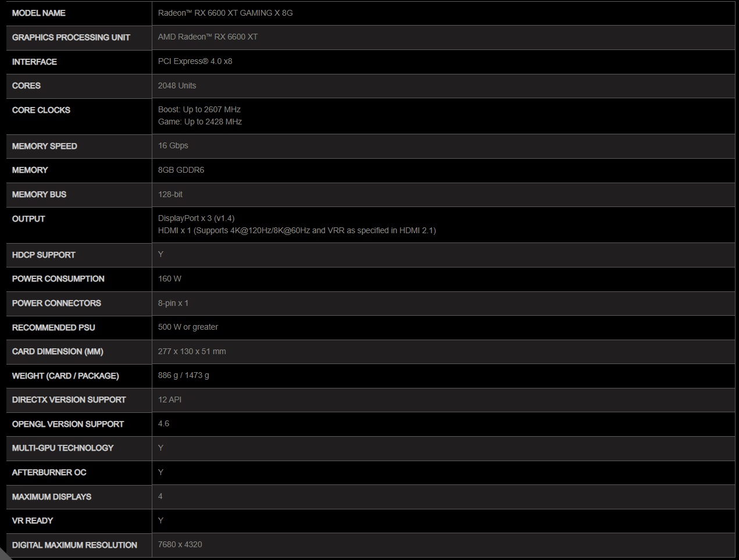
Task: Click the 500 W or greater value
Action: [188, 327]
